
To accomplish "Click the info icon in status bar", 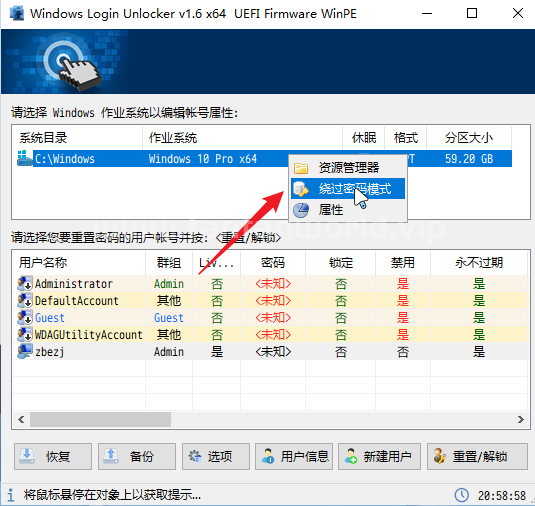I will tap(11, 495).
